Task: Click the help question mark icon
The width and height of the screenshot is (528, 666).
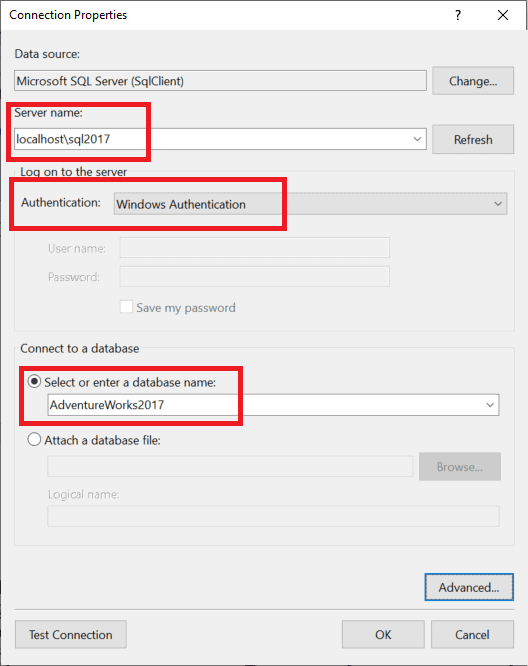Action: point(457,15)
